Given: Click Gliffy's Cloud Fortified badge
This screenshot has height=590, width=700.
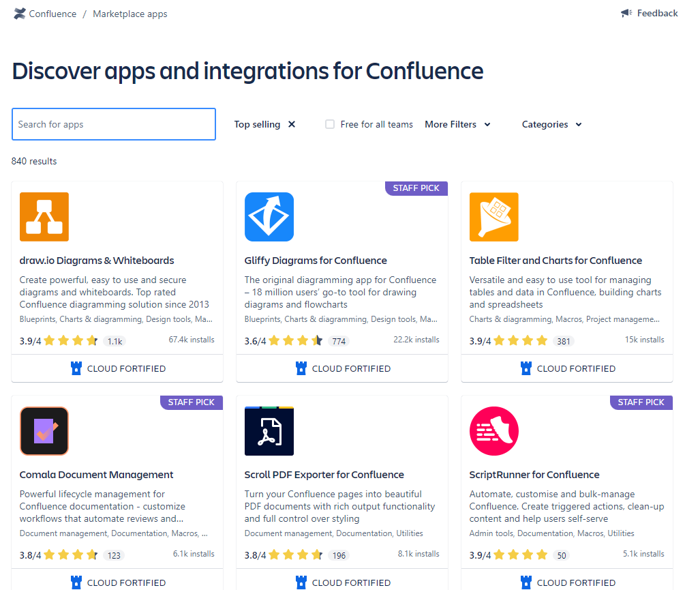Looking at the screenshot, I should coord(343,368).
